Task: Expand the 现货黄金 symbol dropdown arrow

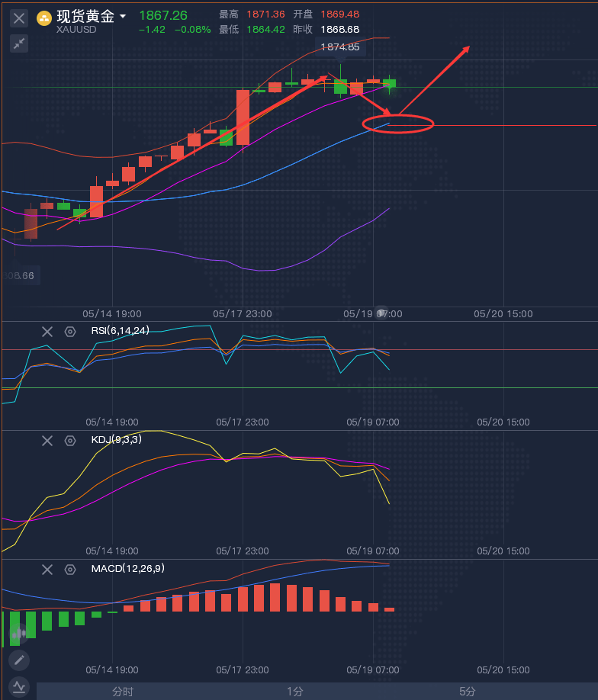Action: [122, 17]
